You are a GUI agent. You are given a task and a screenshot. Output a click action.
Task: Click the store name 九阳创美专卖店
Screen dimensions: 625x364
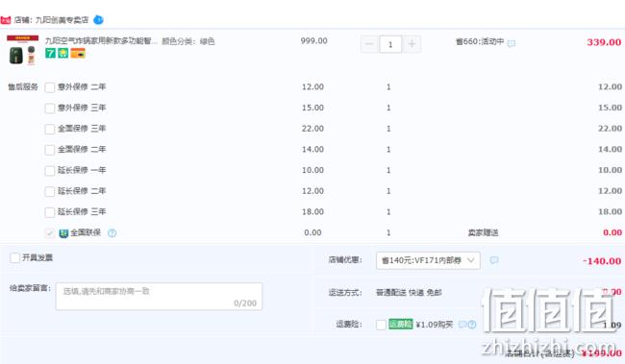pyautogui.click(x=62, y=20)
